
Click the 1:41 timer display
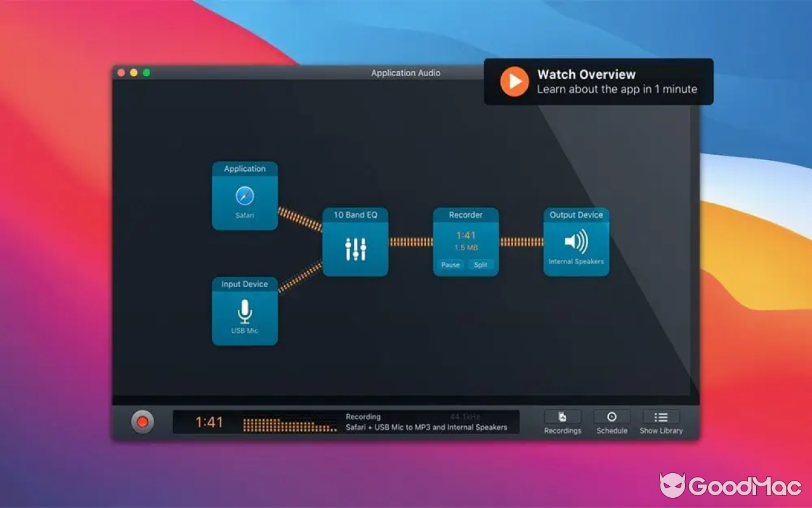(x=208, y=422)
